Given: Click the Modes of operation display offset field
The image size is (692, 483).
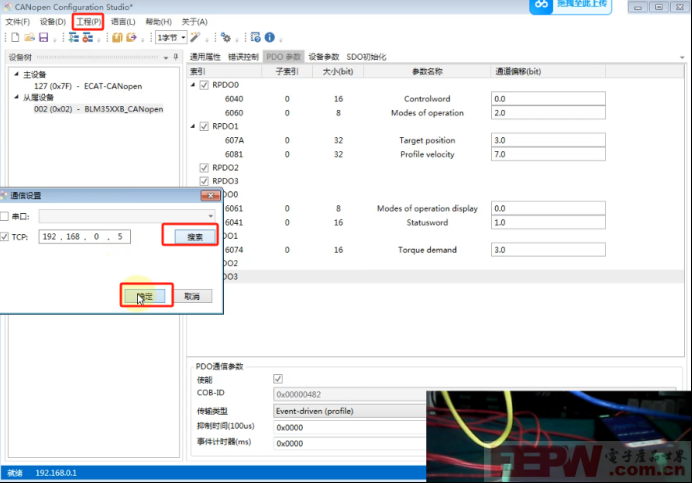Looking at the screenshot, I should click(x=548, y=208).
